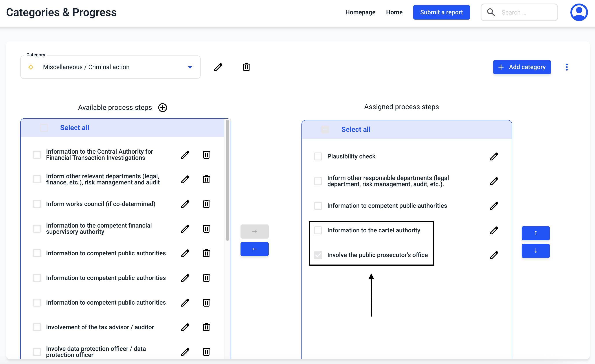
Task: Go to Home in top navigation
Action: click(x=394, y=12)
